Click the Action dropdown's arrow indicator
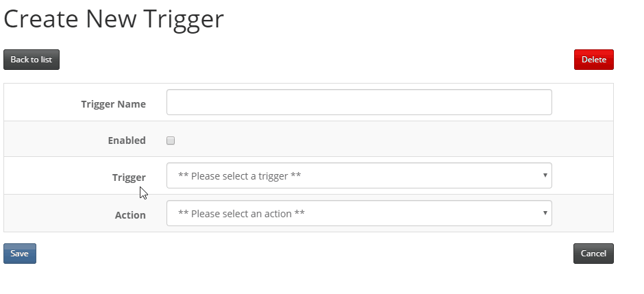The image size is (644, 294). [x=545, y=212]
